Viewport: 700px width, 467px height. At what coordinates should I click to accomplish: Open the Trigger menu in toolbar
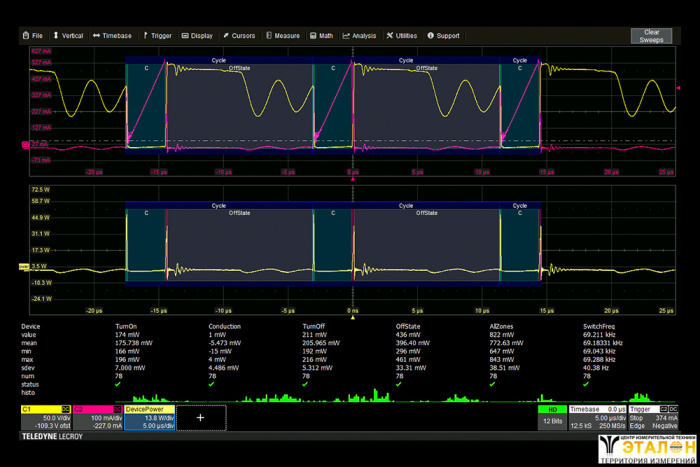(x=157, y=36)
